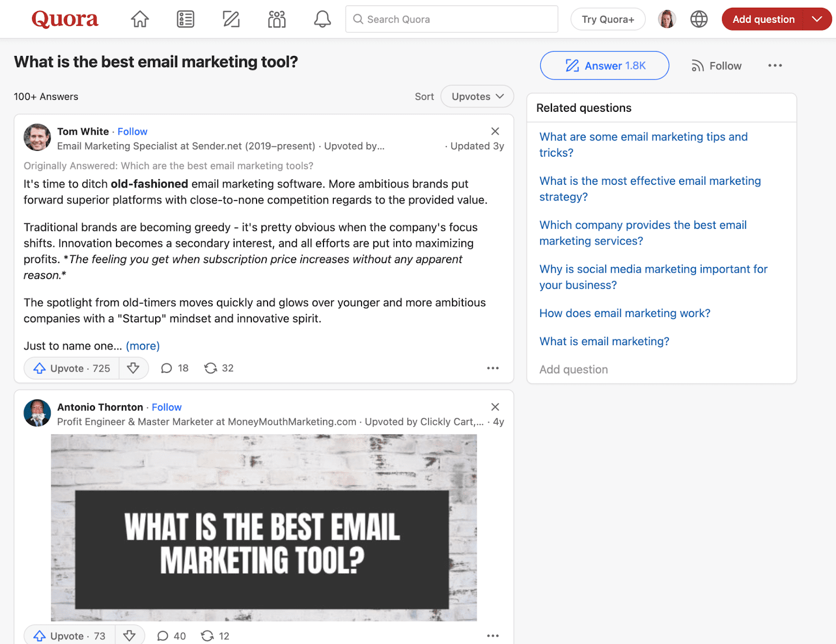Open the Following list icon
This screenshot has height=644, width=836.
click(x=185, y=19)
